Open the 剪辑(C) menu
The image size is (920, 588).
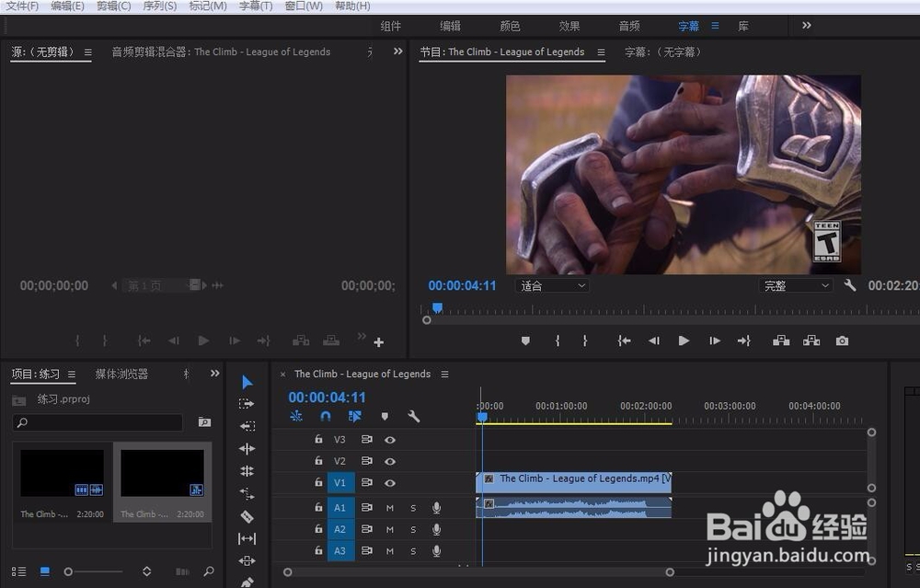[113, 6]
